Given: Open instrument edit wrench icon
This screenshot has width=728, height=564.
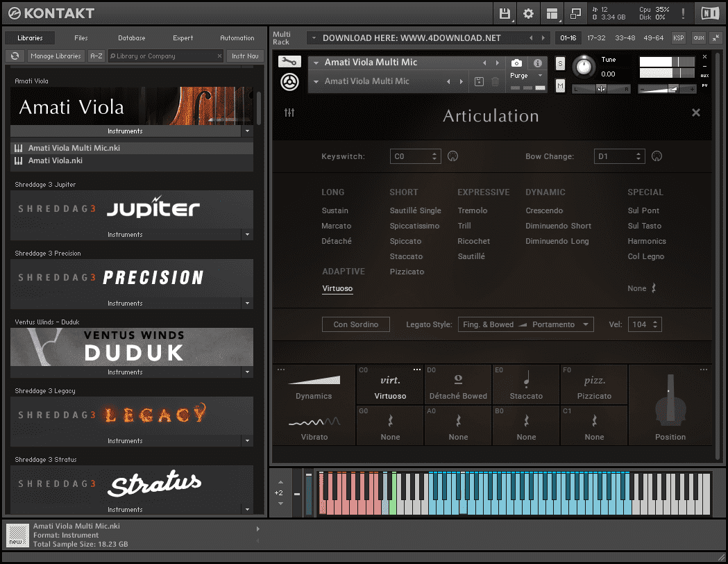Looking at the screenshot, I should point(289,61).
